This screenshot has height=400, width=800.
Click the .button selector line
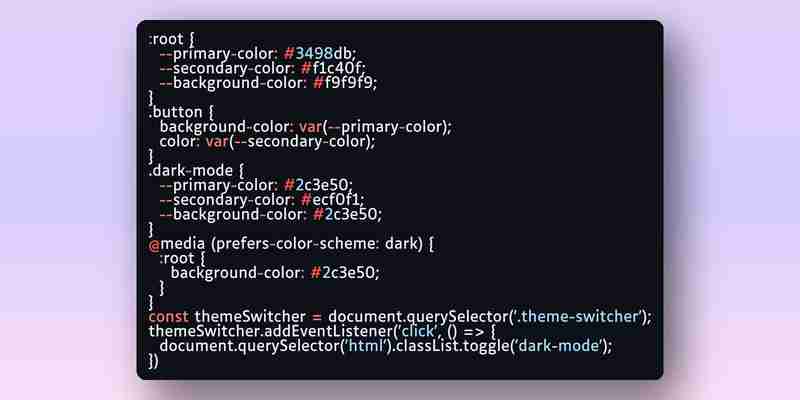tap(181, 112)
